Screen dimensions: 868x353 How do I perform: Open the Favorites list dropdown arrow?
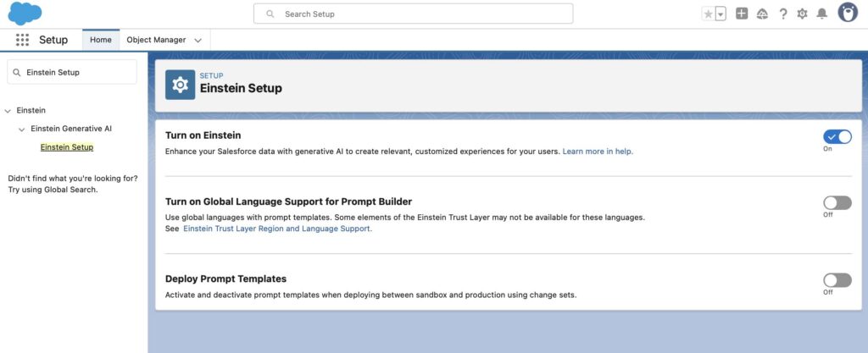721,14
